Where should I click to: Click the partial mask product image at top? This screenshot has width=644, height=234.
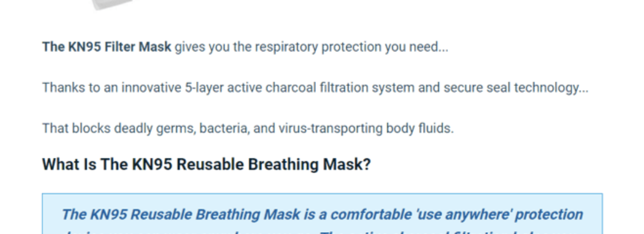point(113,4)
